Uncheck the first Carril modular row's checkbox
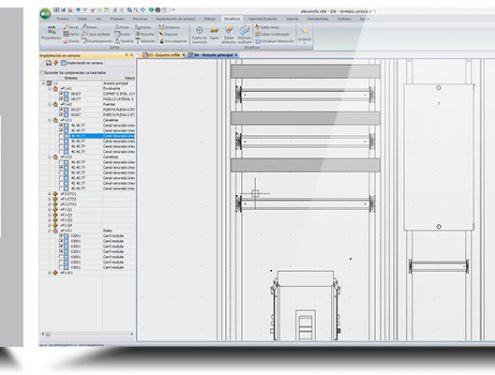 [x=61, y=236]
